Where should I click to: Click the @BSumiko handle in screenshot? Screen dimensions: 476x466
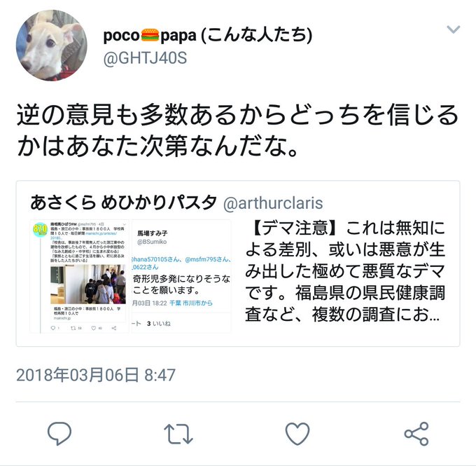152,242
